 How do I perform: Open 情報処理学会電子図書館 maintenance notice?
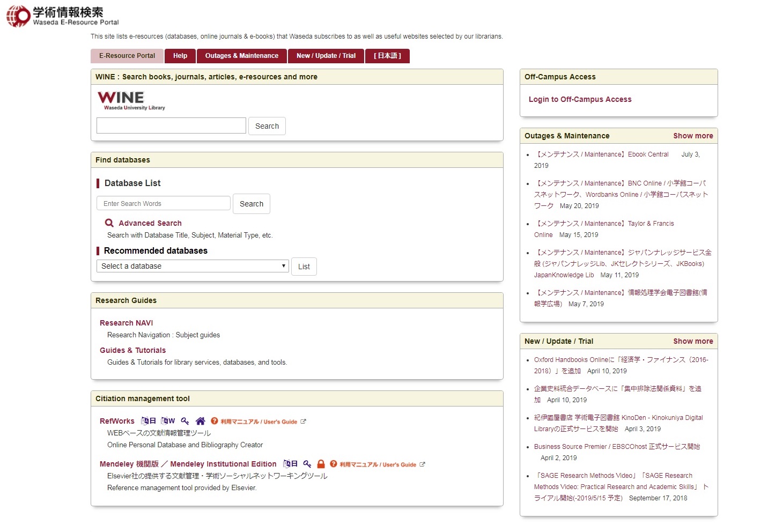(621, 298)
